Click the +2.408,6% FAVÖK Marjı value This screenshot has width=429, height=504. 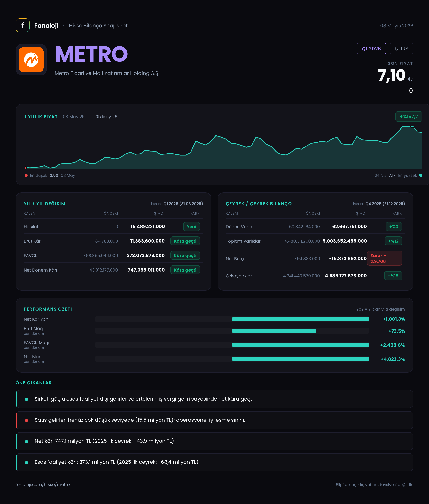click(x=392, y=345)
